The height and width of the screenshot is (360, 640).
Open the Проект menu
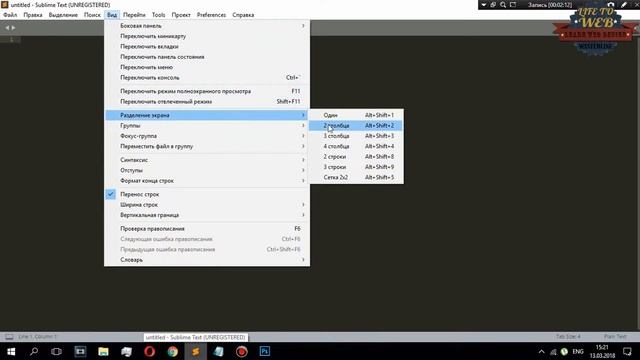pos(181,15)
